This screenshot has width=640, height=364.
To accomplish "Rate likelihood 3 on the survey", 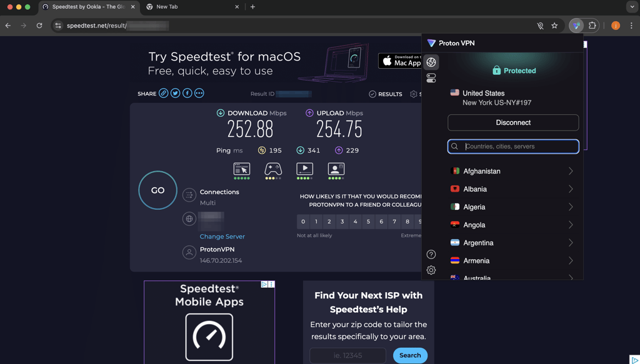I will click(x=342, y=222).
